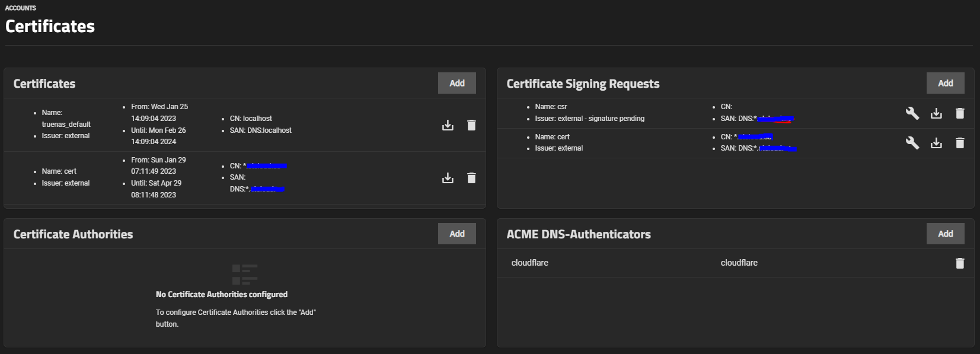Click 'Issuer: external - signature pending' text
This screenshot has height=354, width=980.
(590, 119)
